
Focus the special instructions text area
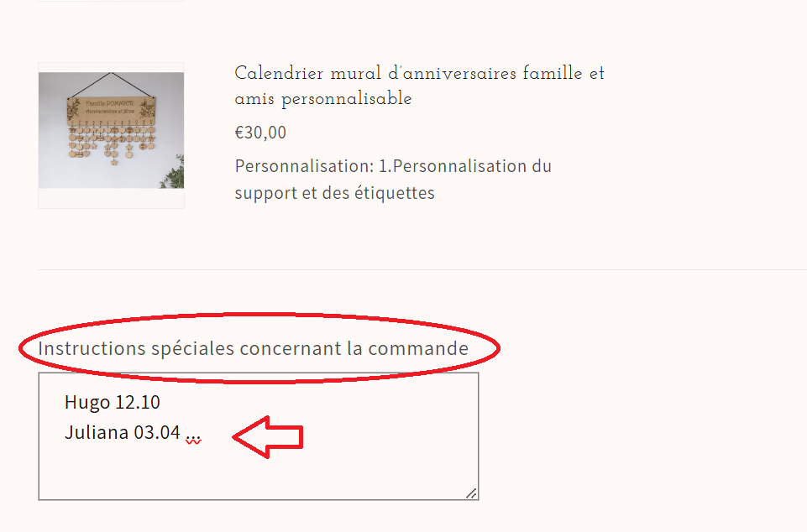[336, 470]
